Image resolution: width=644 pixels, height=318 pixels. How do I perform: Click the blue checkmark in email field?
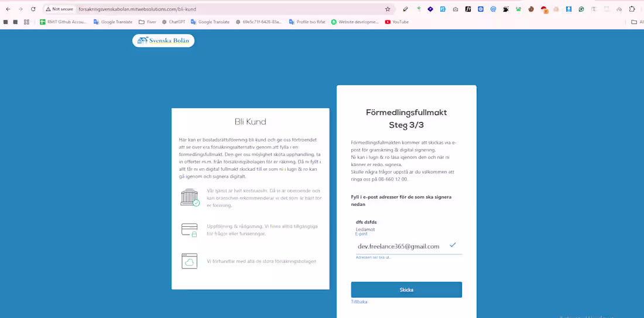[x=453, y=245]
